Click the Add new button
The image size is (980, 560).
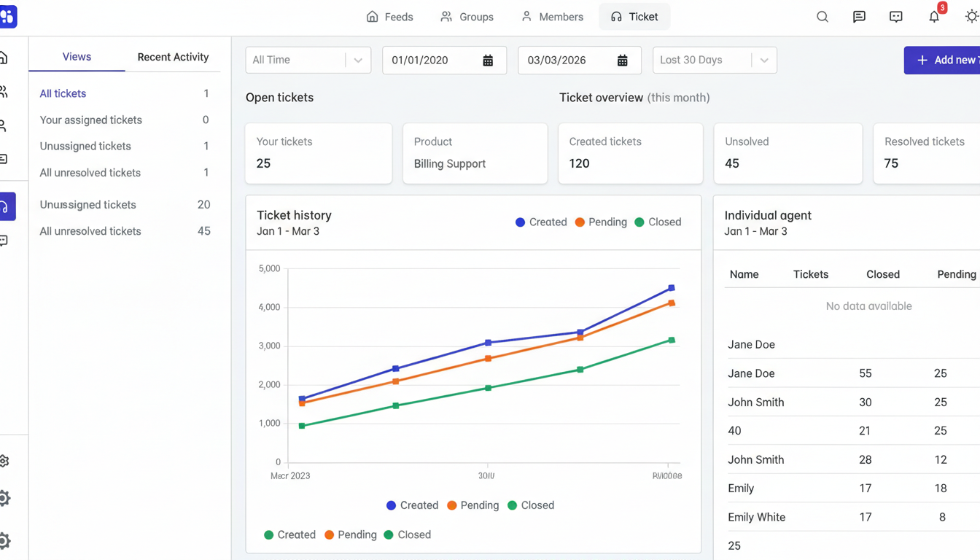tap(942, 60)
